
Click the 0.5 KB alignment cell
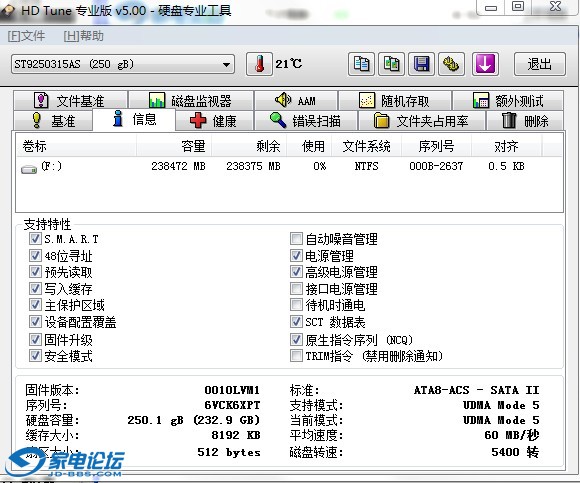(506, 166)
